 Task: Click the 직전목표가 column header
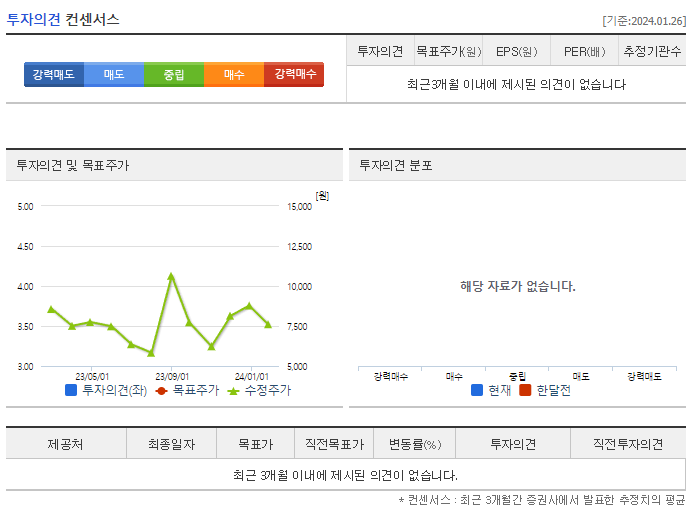(x=334, y=444)
